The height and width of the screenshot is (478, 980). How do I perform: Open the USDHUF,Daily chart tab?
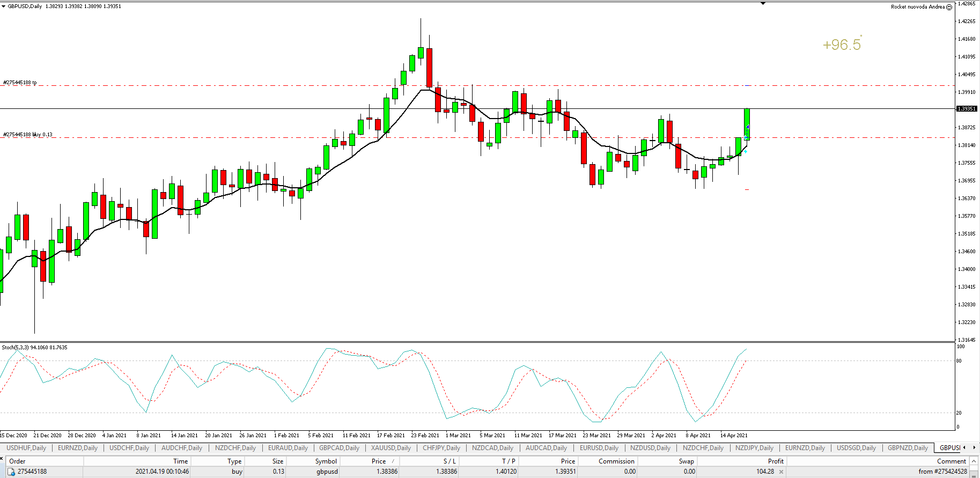(26, 448)
